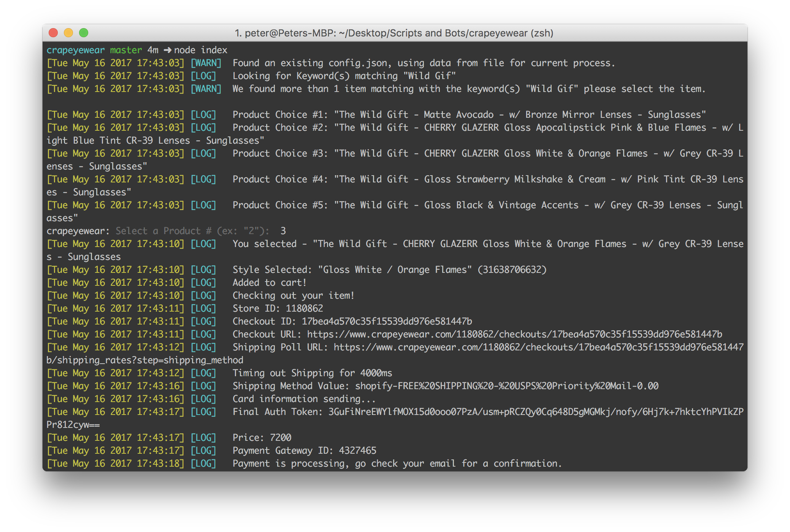Click the 'master' git branch label
790x532 pixels.
126,50
